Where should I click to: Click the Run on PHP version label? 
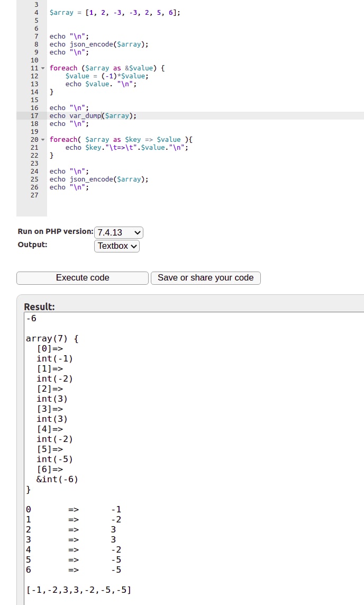(x=56, y=231)
